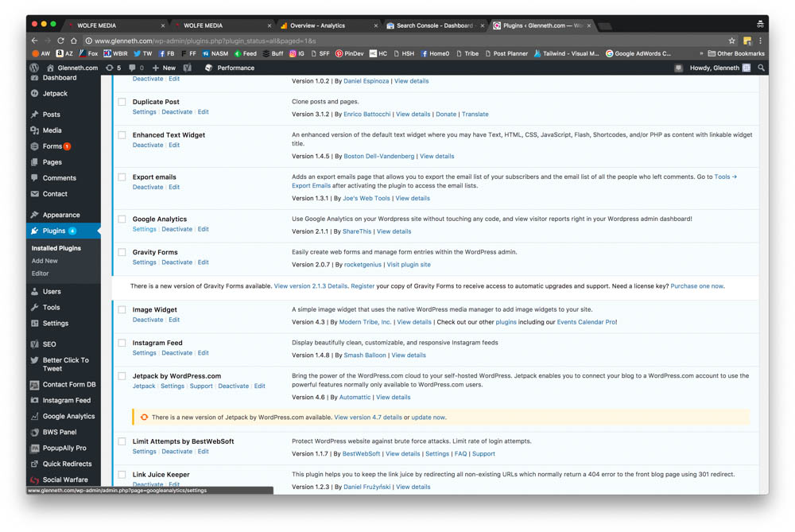Click the browser back arrow
The width and height of the screenshot is (795, 532).
point(34,41)
